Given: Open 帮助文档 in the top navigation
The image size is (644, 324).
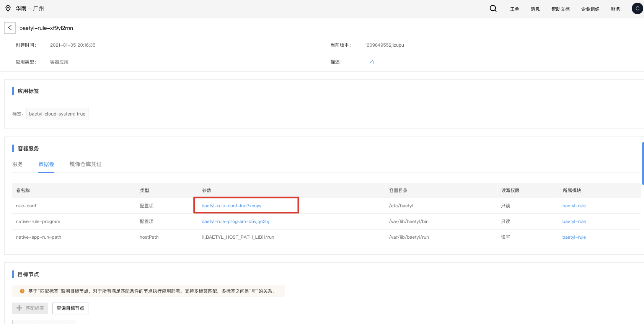Looking at the screenshot, I should tap(560, 9).
